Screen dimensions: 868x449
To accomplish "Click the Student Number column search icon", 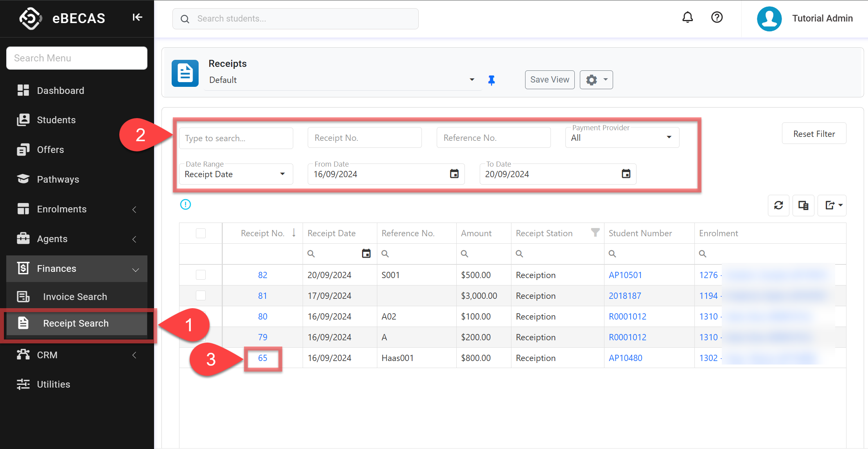I will click(x=612, y=254).
